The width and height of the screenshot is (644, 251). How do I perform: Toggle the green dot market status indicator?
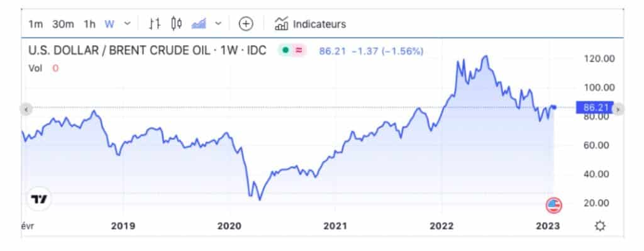coord(286,50)
